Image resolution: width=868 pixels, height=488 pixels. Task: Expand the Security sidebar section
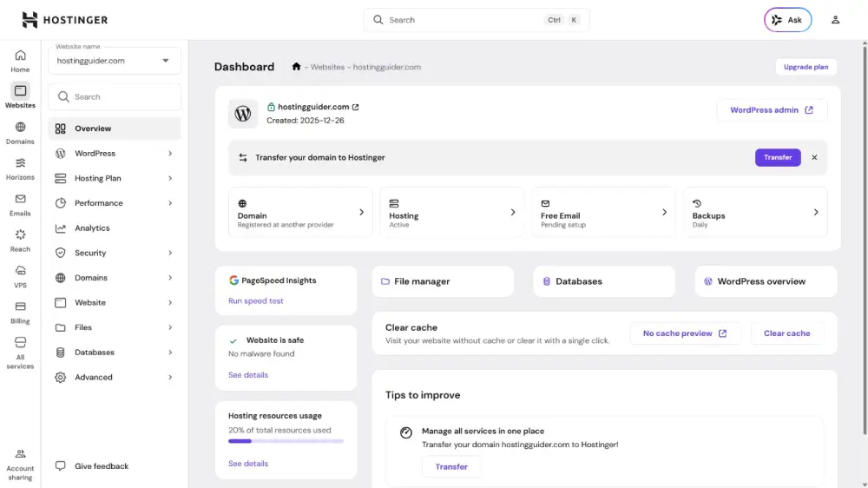114,253
